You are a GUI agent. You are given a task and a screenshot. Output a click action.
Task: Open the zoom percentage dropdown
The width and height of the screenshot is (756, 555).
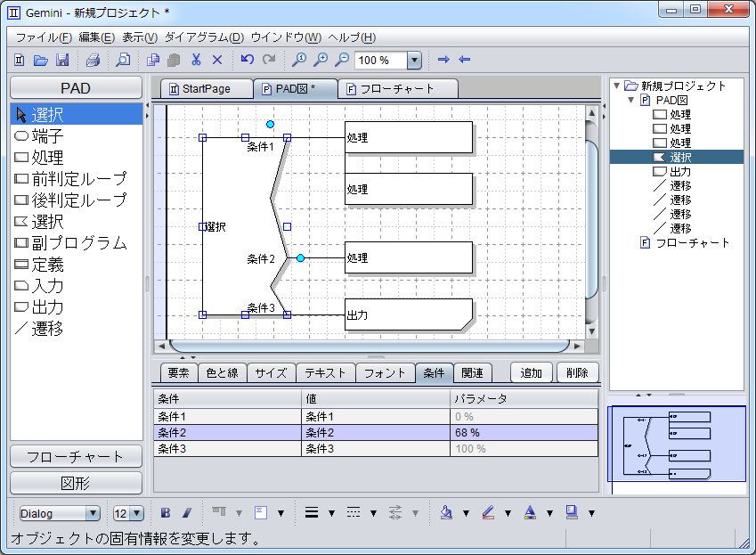(414, 61)
